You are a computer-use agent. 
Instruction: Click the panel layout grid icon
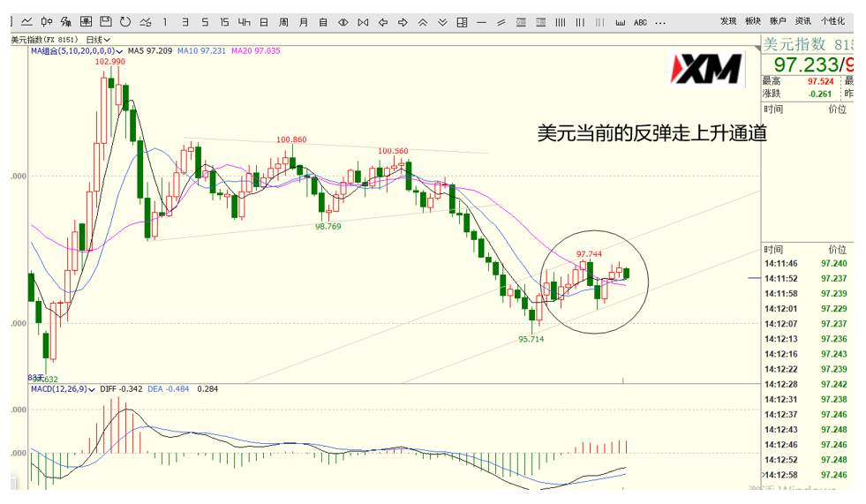(x=463, y=22)
